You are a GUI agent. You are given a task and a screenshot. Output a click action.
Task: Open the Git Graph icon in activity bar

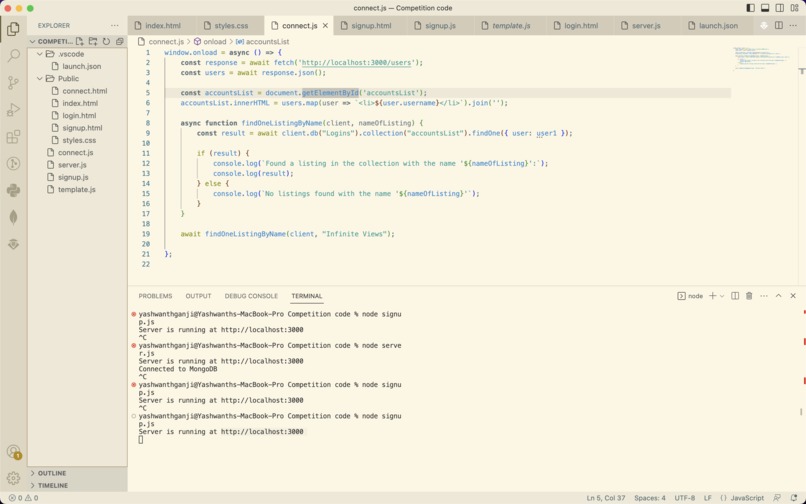click(x=13, y=164)
